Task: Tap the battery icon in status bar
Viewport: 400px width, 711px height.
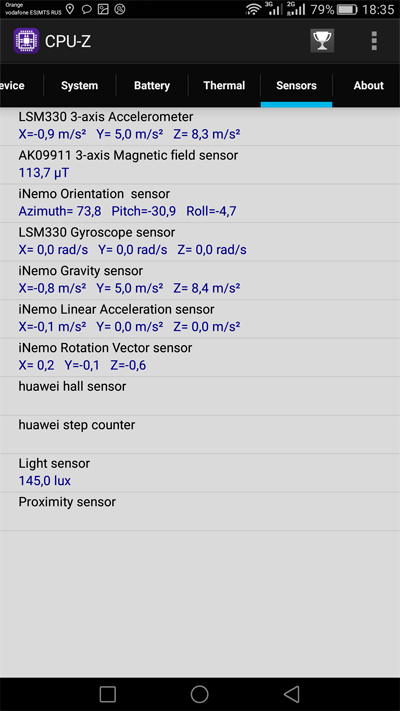Action: click(347, 9)
